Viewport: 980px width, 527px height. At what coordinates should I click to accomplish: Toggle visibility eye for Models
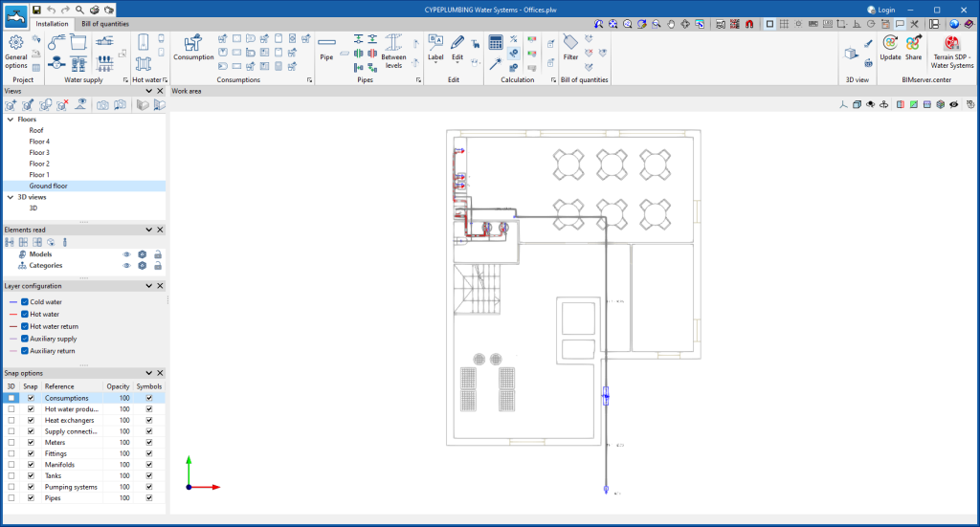coord(126,254)
